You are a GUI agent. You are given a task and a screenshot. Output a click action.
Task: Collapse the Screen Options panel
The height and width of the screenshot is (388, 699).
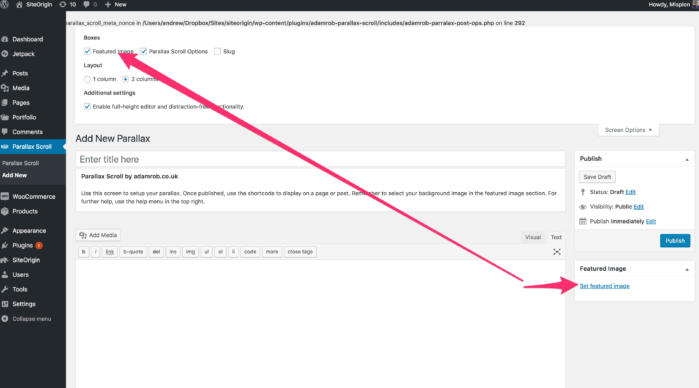(x=628, y=130)
